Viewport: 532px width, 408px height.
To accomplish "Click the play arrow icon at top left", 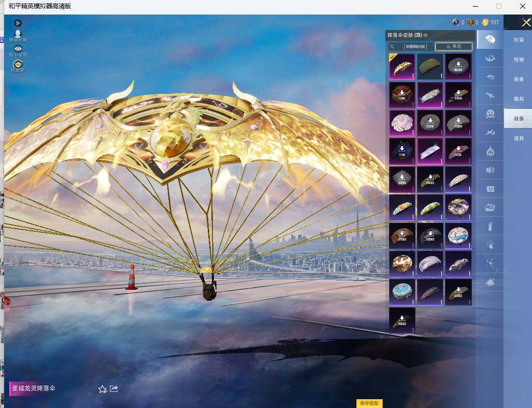I will pos(18,23).
